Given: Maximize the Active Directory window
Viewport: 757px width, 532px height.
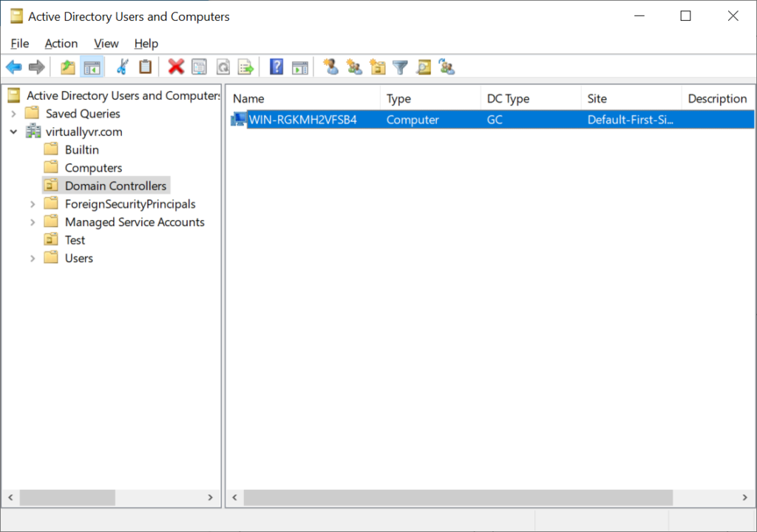Looking at the screenshot, I should coord(685,16).
